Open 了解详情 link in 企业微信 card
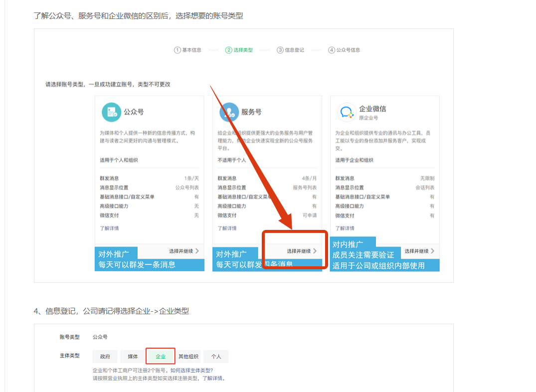 pyautogui.click(x=345, y=228)
